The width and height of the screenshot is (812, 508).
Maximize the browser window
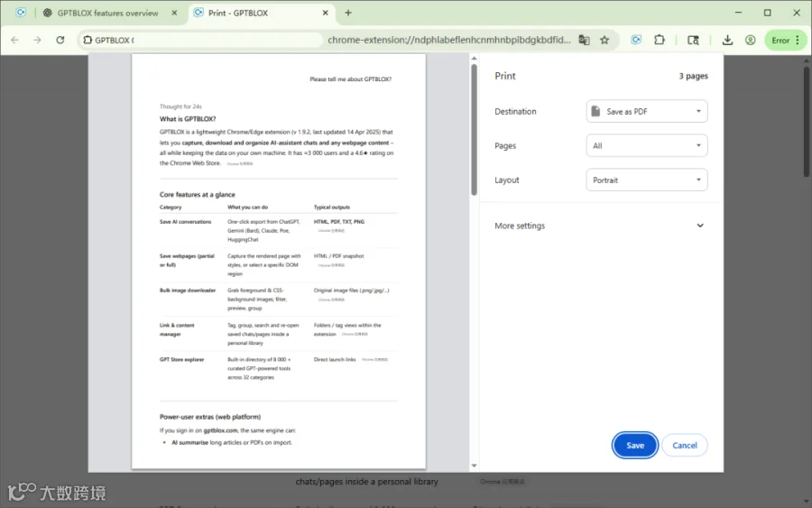[x=768, y=13]
